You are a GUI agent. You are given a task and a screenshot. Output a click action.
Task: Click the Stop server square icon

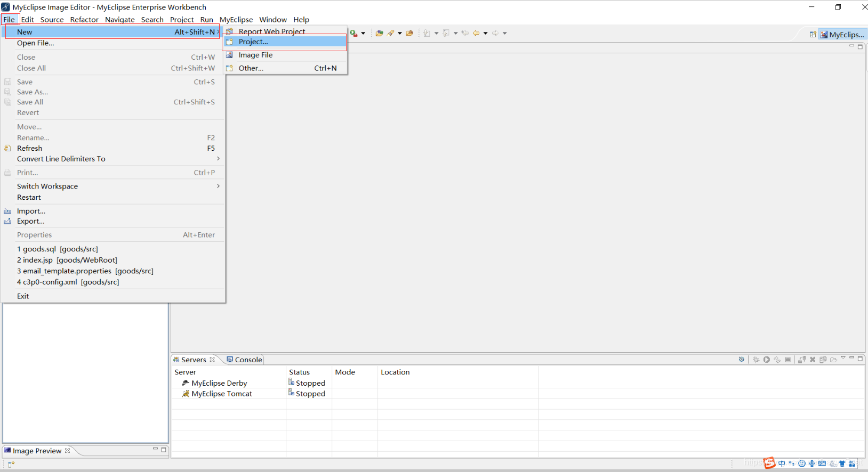click(x=788, y=360)
